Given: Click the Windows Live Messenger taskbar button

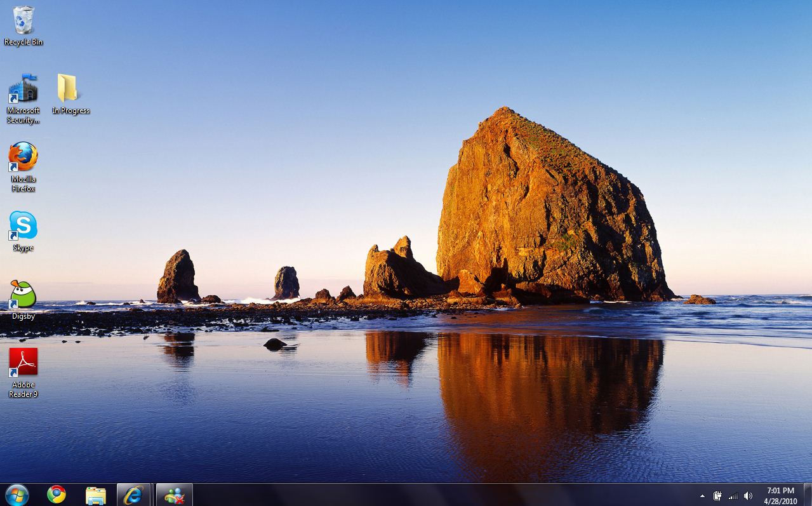Looking at the screenshot, I should coord(174,495).
